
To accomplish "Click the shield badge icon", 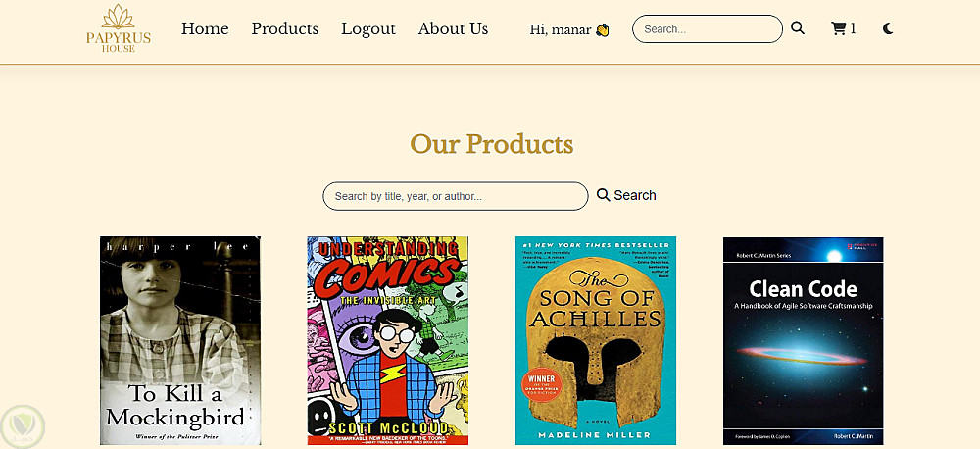I will [x=23, y=425].
